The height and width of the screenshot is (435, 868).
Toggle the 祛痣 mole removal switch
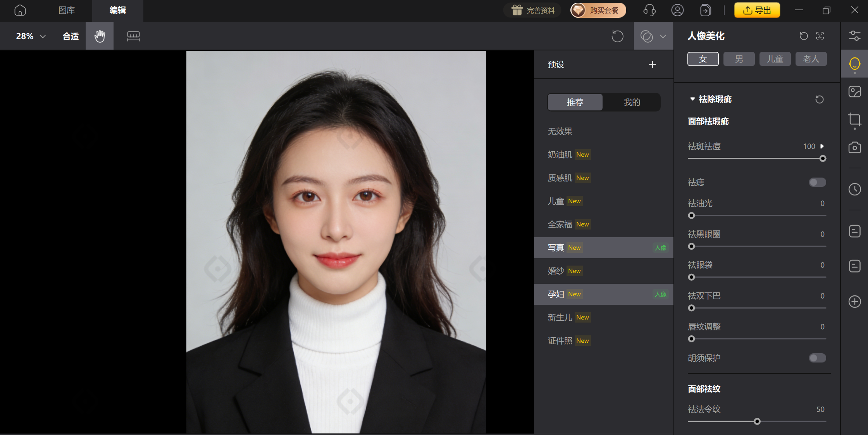pos(817,182)
